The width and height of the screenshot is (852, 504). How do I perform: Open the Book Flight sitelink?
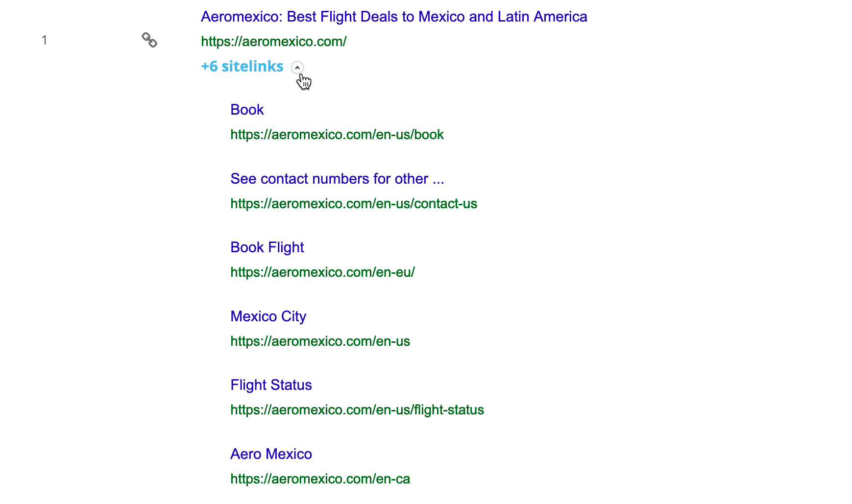tap(267, 247)
